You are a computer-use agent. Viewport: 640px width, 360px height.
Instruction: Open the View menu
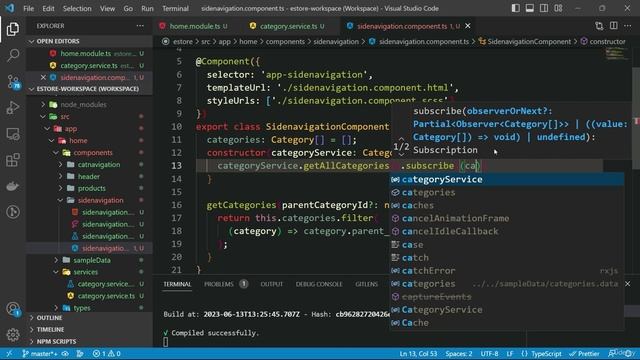coord(107,8)
